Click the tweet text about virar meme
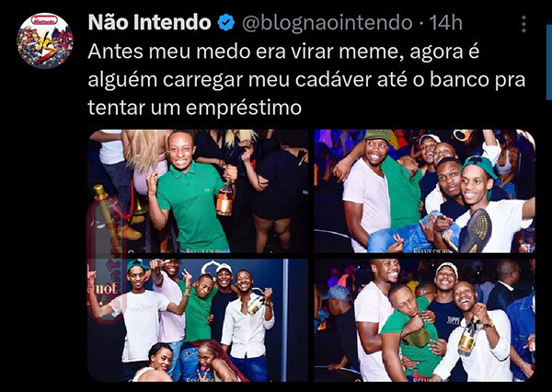Image resolution: width=552 pixels, height=392 pixels. [306, 79]
